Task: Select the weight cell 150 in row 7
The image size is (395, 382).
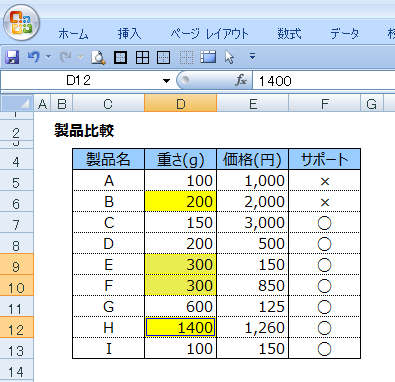Action: click(181, 222)
